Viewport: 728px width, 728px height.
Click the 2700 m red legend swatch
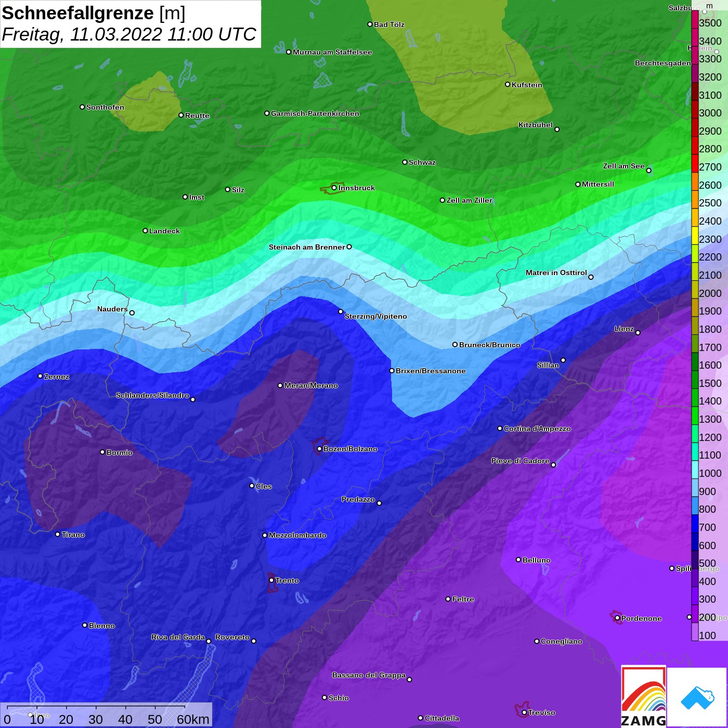coord(695,163)
